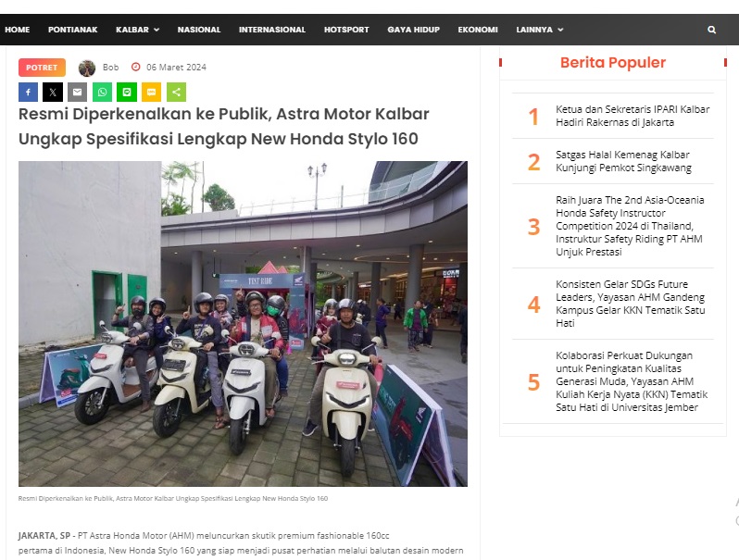Screen dimensions: 739x560
Task: Share the article via email icon
Action: pos(77,93)
